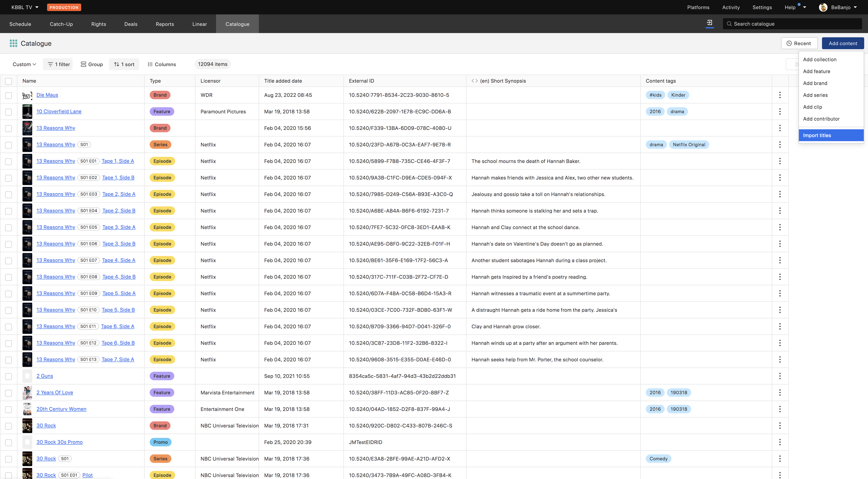Viewport: 868px width, 479px height.
Task: Expand the Custom view dropdown
Action: (x=24, y=64)
